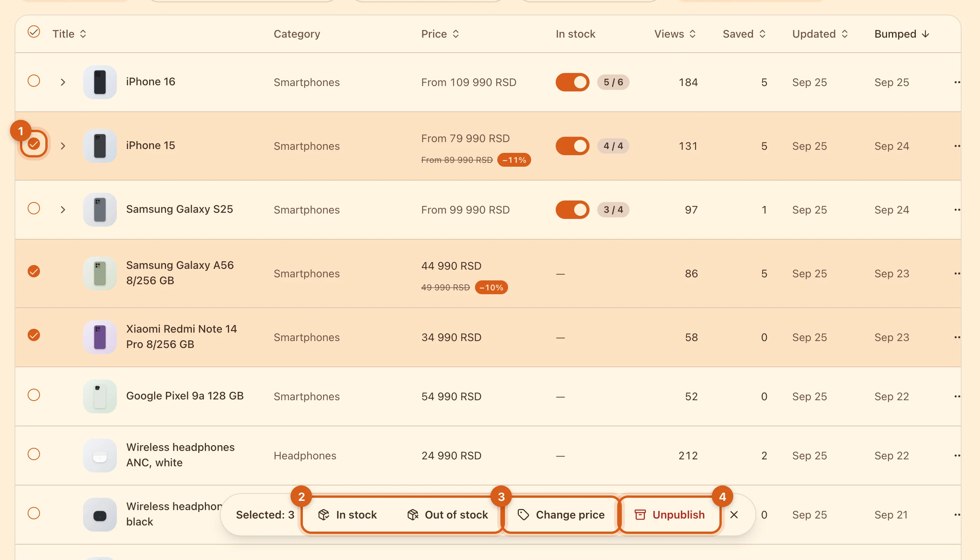Open more options for white ANC headphones
This screenshot has width=980, height=560.
(x=957, y=456)
